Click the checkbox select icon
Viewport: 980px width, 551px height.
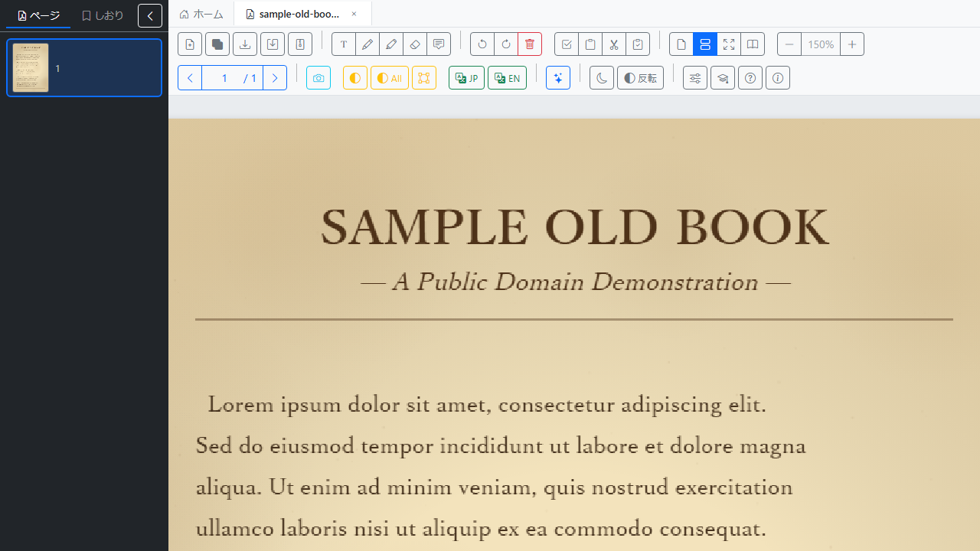point(567,44)
